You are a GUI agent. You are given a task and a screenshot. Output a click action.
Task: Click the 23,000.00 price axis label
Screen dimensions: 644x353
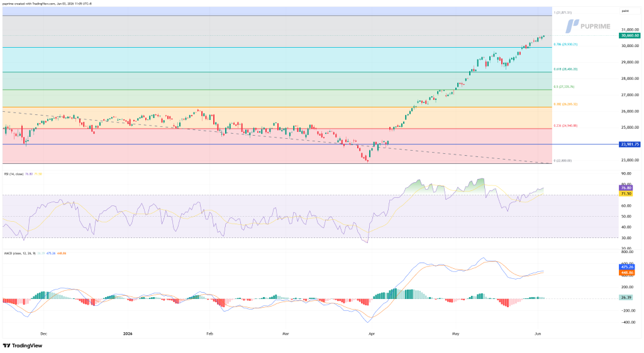[630, 160]
